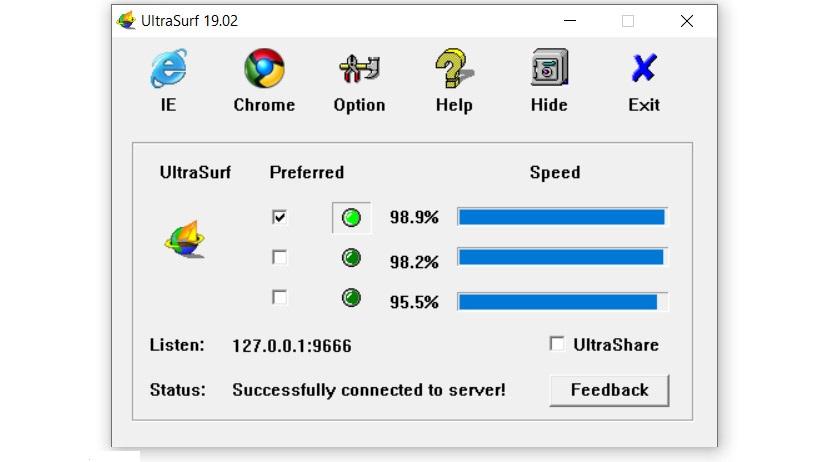Hide UltraSurf with the Hide icon

tap(549, 70)
